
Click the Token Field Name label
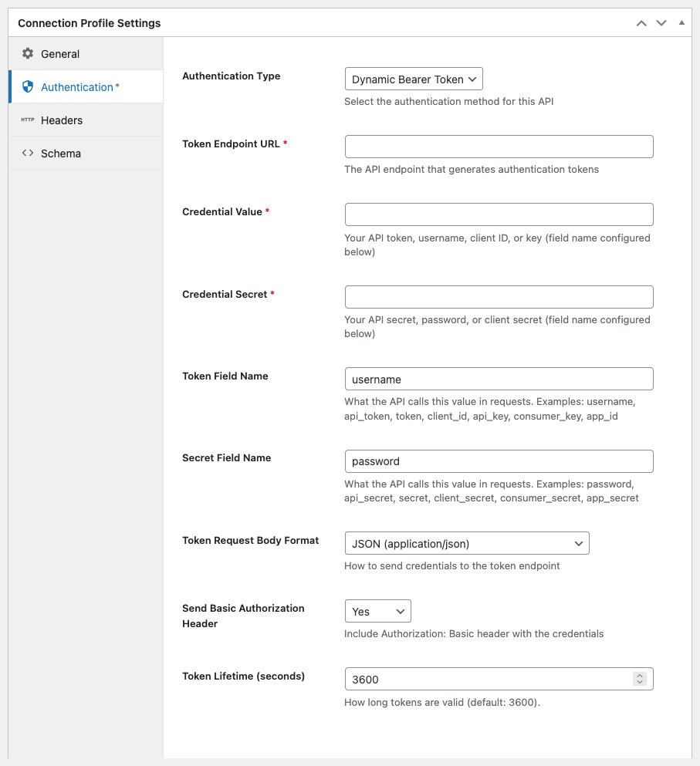point(225,376)
